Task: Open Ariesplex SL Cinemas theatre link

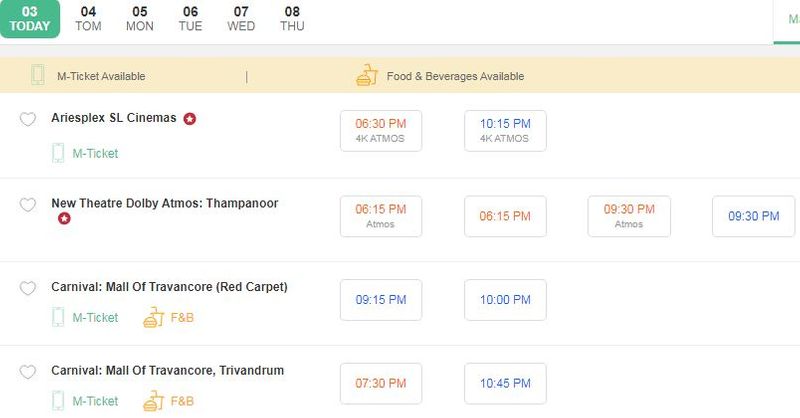Action: pyautogui.click(x=114, y=118)
